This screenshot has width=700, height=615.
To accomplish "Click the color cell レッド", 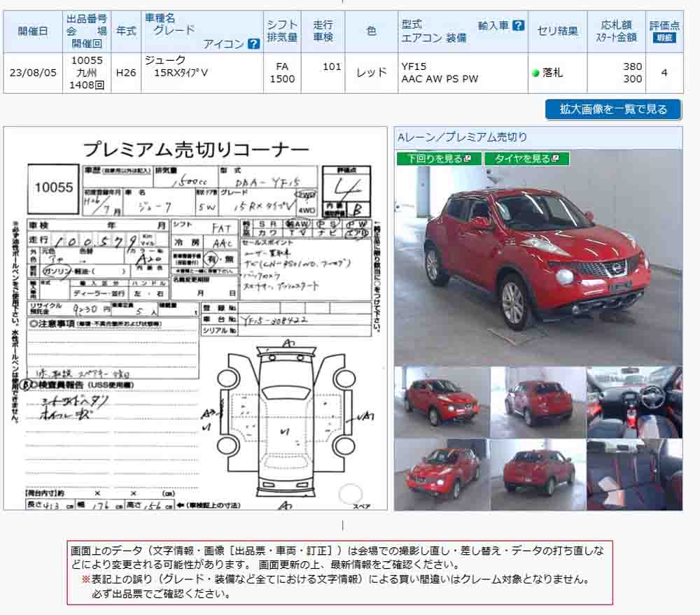I will (x=371, y=73).
